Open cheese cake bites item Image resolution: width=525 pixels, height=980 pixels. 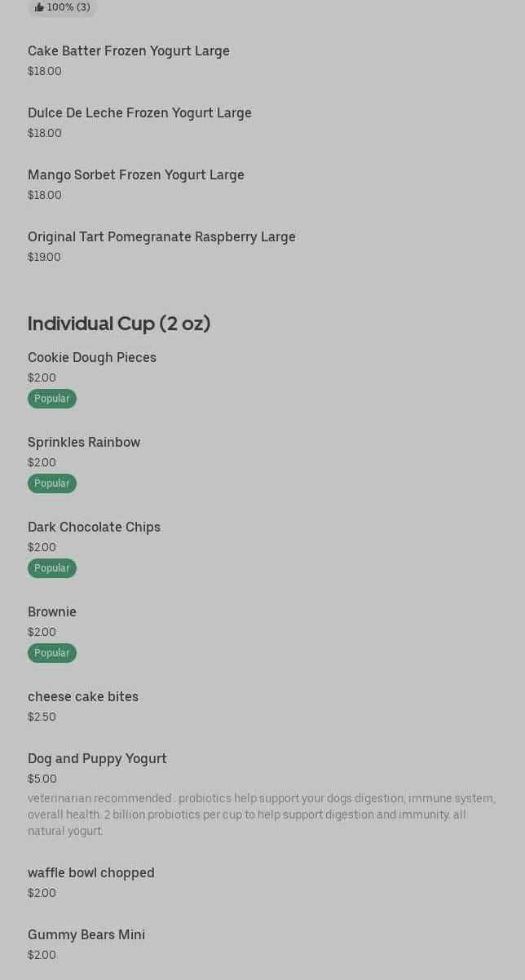pyautogui.click(x=83, y=697)
